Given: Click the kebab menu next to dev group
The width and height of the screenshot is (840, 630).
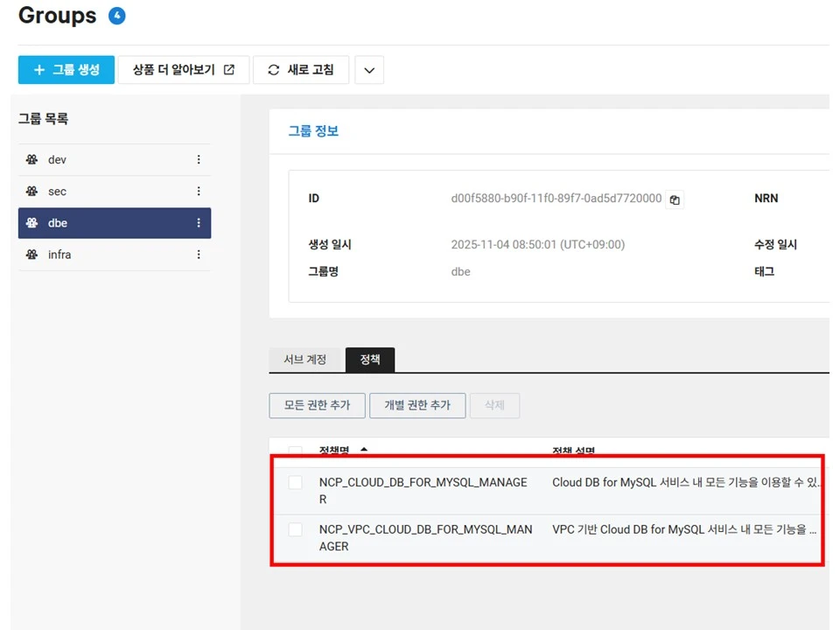Looking at the screenshot, I should click(x=199, y=159).
